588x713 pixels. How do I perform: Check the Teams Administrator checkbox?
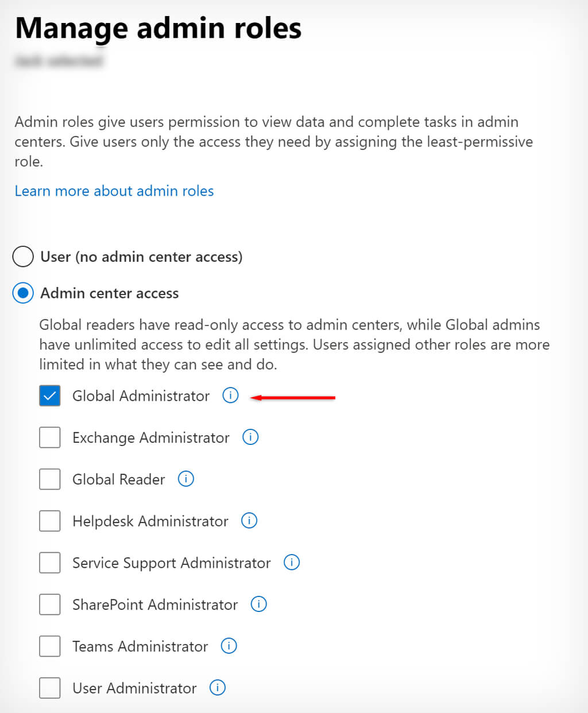(x=50, y=646)
